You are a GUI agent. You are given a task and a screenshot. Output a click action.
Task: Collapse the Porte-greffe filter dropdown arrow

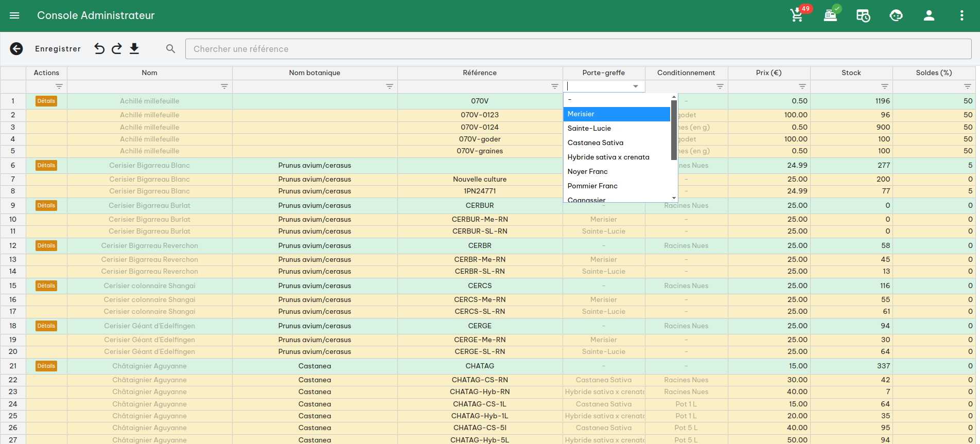636,86
